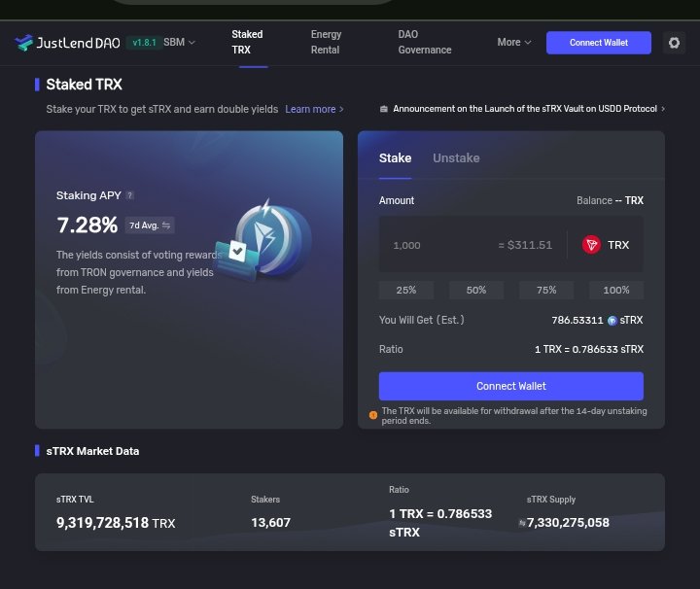
Task: Open settings via the gear icon
Action: click(674, 43)
